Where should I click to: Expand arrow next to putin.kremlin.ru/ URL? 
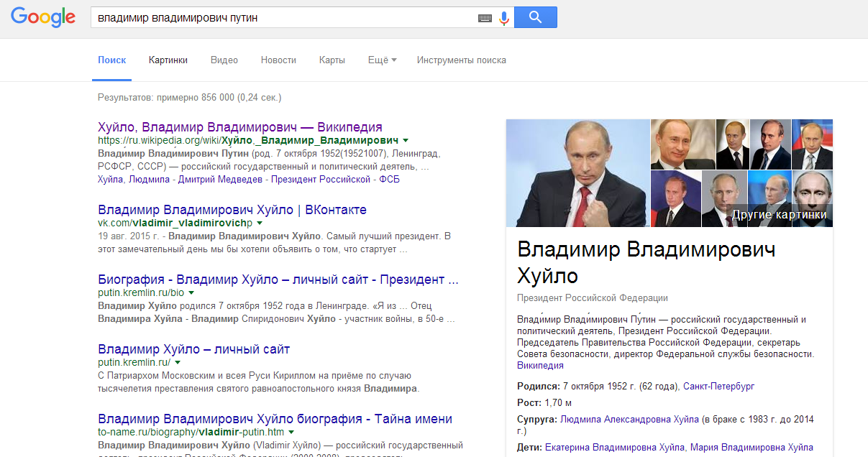pos(178,363)
